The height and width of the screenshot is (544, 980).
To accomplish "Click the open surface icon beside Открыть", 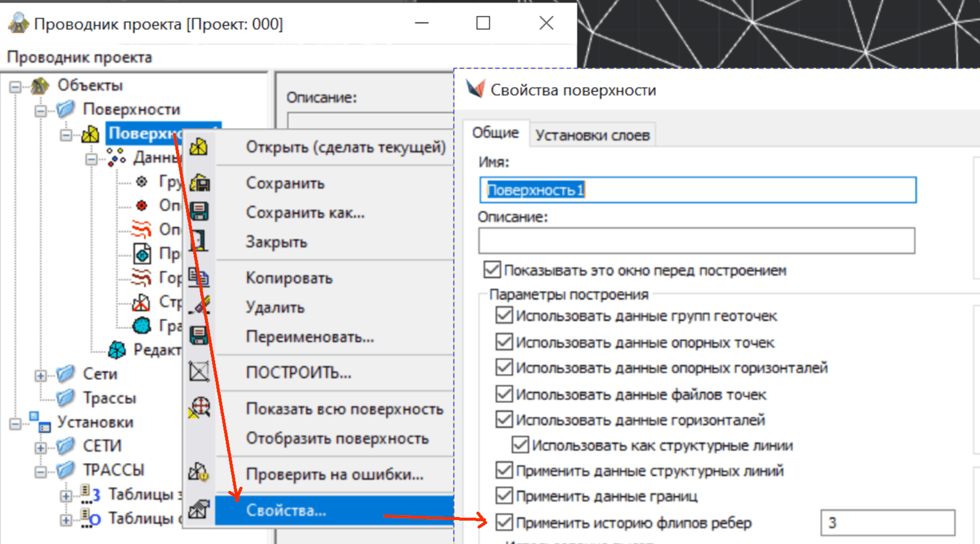I will tap(199, 147).
